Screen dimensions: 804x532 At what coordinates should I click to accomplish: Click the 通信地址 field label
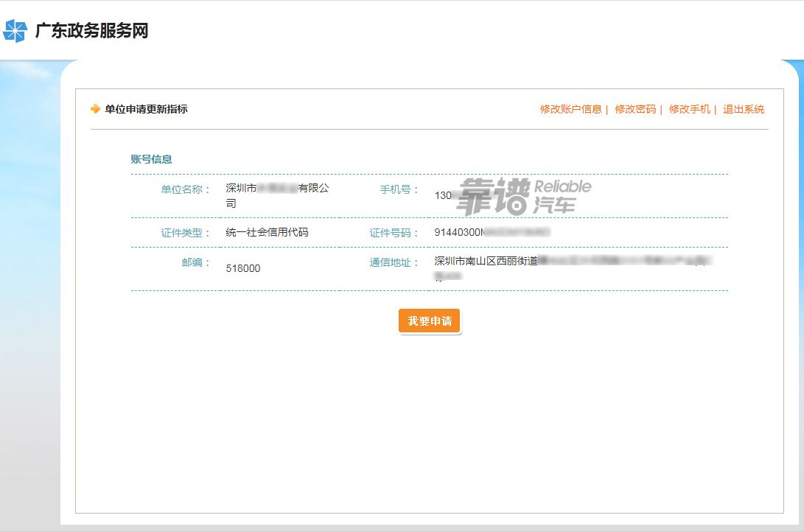coord(388,262)
